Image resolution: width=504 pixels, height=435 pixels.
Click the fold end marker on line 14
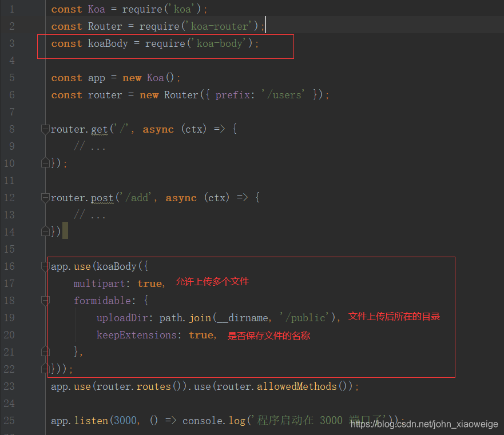pyautogui.click(x=45, y=232)
